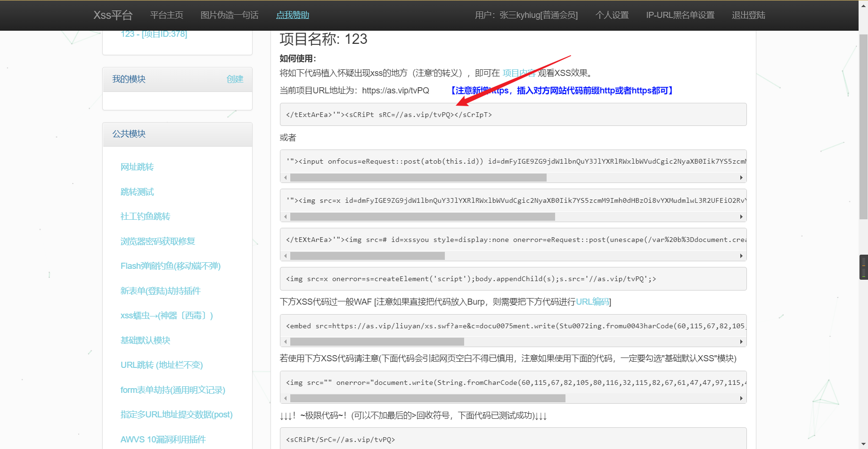Click 退出登陆 to log out
Viewport: 868px width, 449px height.
coord(748,15)
